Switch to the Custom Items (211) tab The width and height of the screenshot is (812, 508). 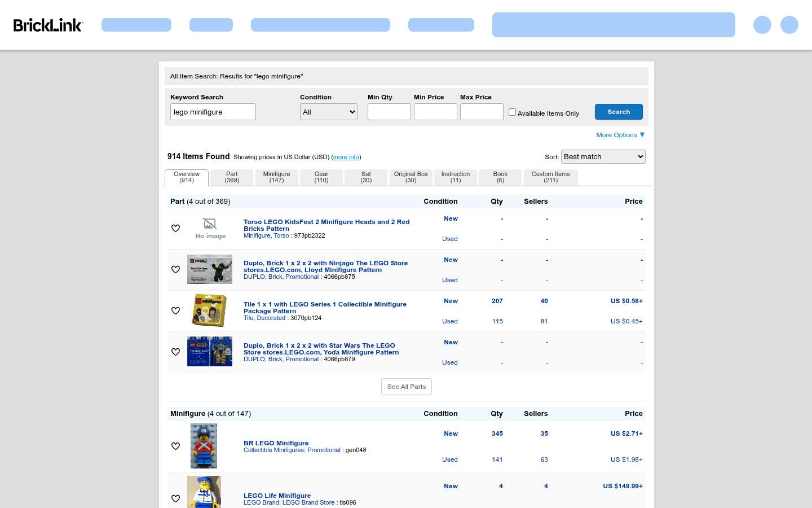pyautogui.click(x=551, y=177)
